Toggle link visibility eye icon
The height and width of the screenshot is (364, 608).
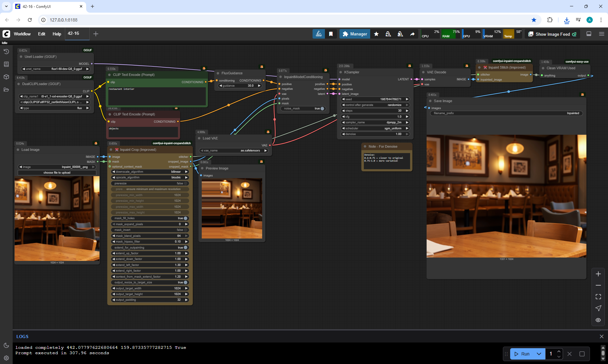(x=598, y=320)
